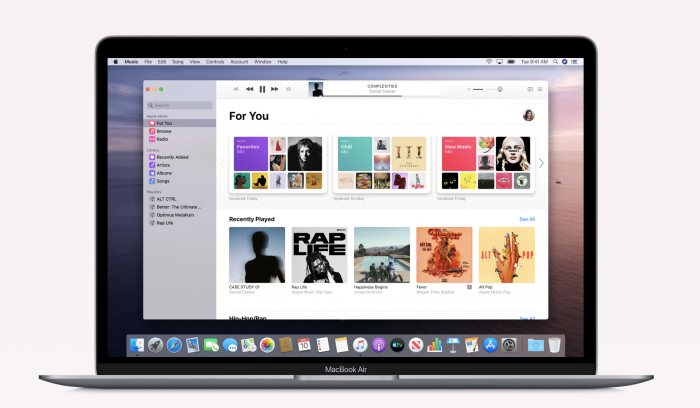
Task: Skip to the next track
Action: [275, 89]
